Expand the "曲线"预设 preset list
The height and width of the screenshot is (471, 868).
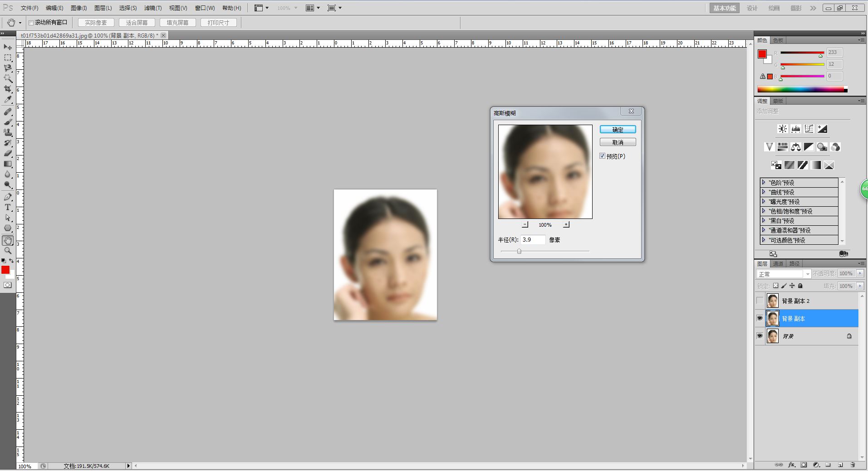pos(764,192)
